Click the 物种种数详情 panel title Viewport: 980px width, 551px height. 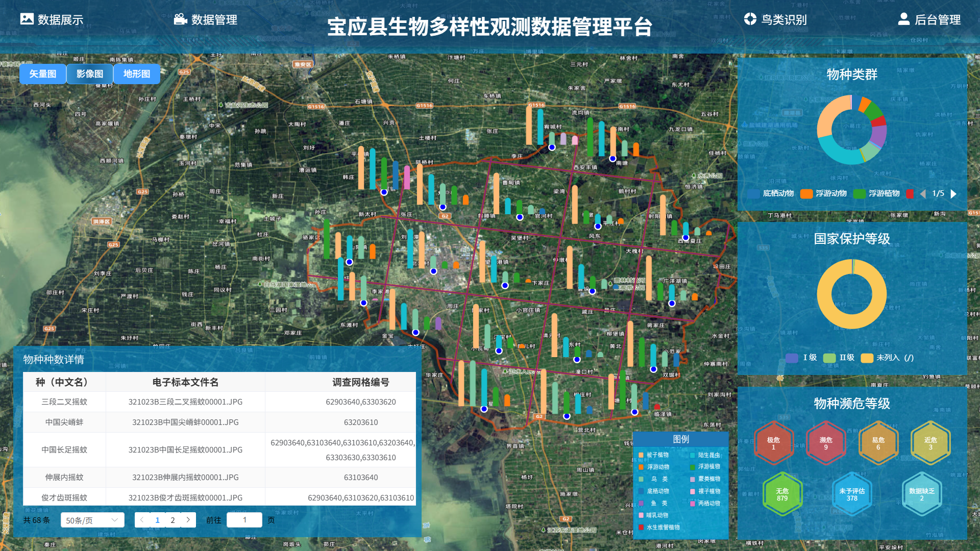coord(54,360)
